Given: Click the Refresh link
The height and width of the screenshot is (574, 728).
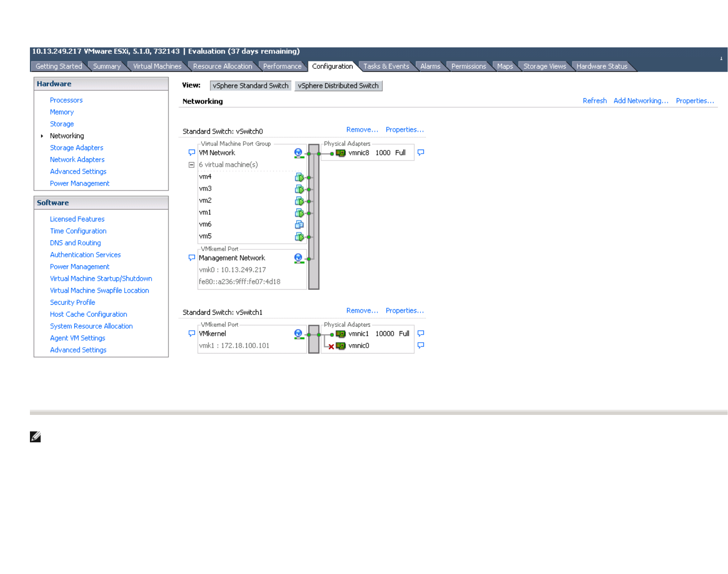Looking at the screenshot, I should click(x=595, y=101).
